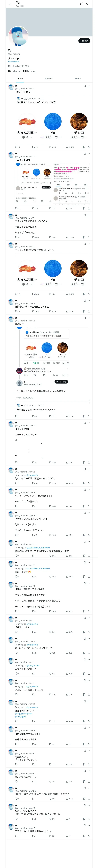
Task: Repost the post showing 1.1K reposts
Action: point(35,147)
